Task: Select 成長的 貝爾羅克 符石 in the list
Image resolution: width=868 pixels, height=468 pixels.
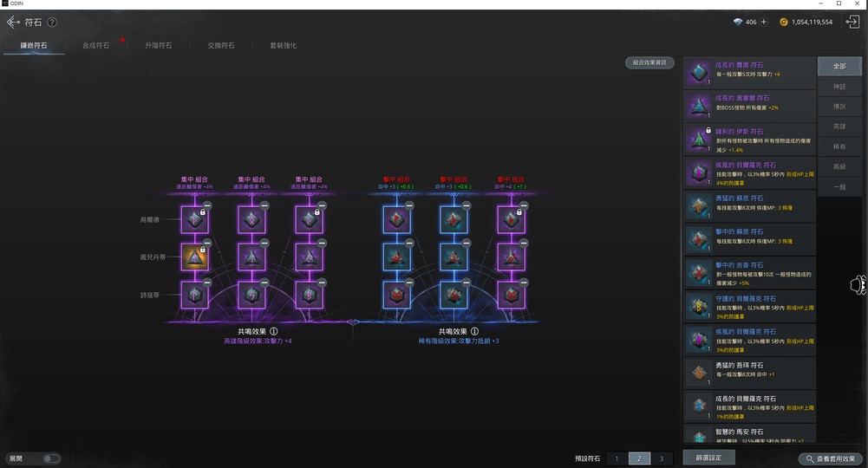Action: coord(749,406)
